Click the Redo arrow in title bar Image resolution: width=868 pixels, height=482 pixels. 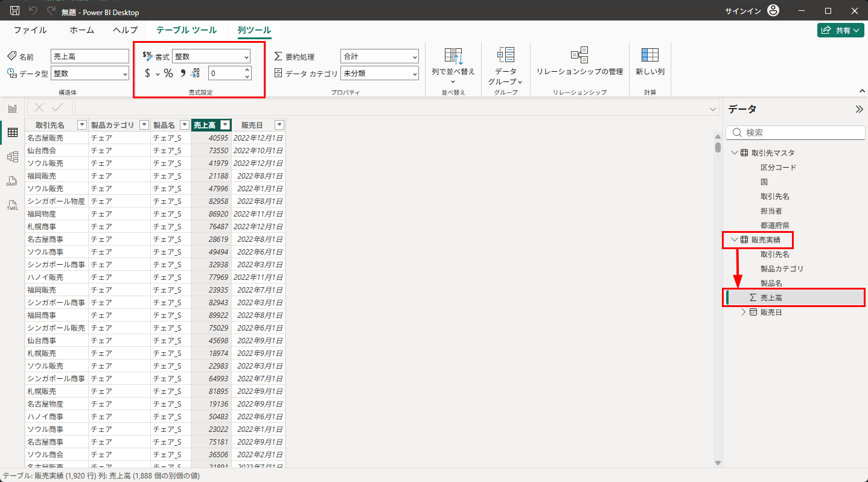51,11
